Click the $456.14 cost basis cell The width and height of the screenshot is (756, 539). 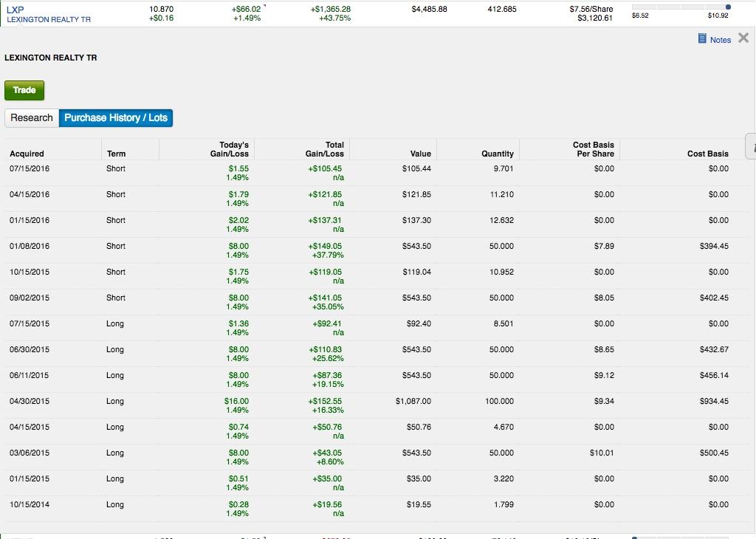[x=714, y=376]
